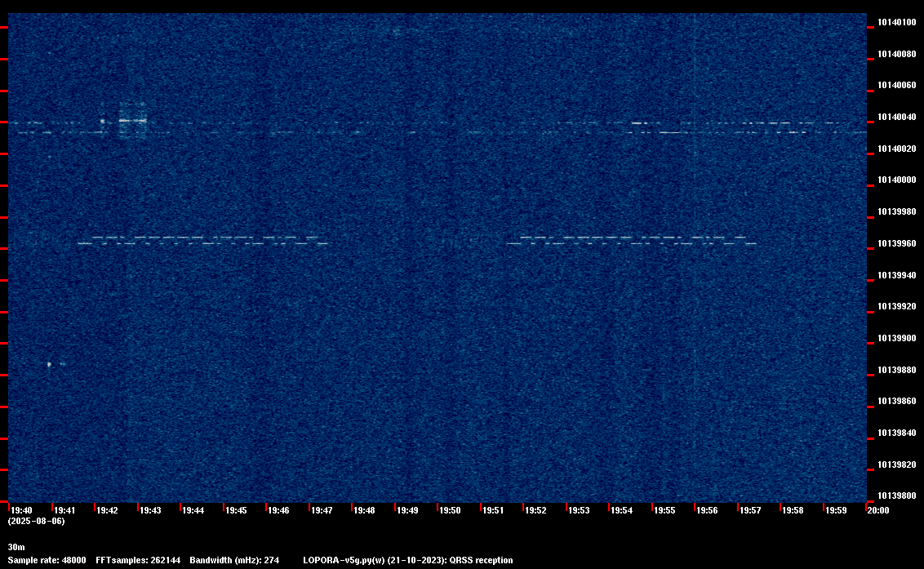Click the 10139960 frequency label
924x569 pixels.
(x=896, y=243)
